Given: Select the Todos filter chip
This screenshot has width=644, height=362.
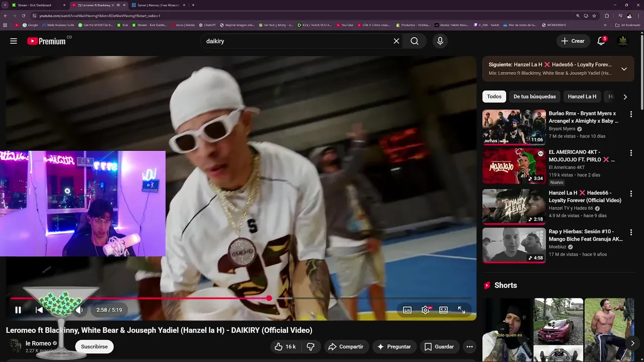Looking at the screenshot, I should (x=494, y=97).
